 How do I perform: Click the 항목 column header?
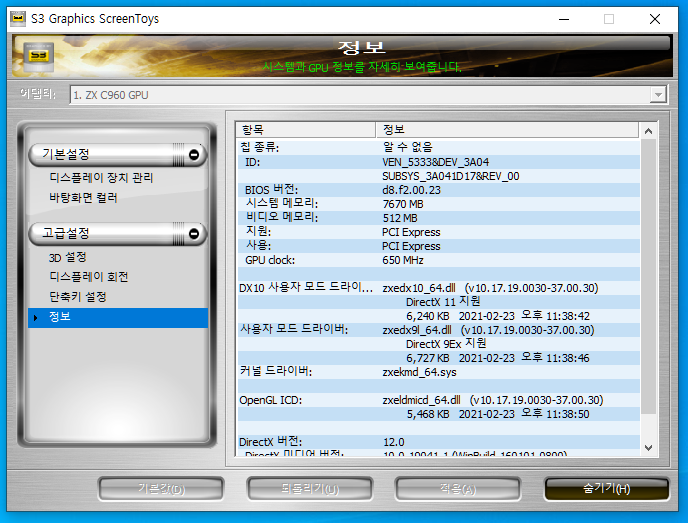(x=306, y=130)
